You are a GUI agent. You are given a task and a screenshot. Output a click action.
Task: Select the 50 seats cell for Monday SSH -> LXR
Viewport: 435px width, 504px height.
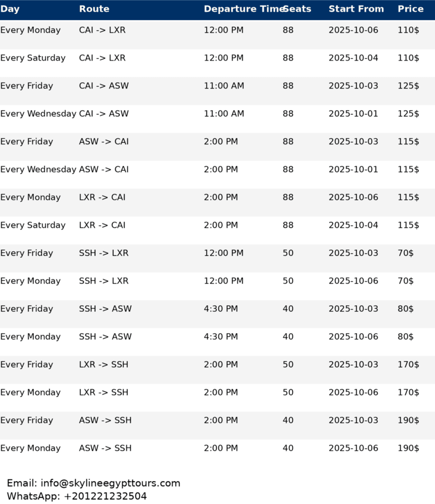pos(288,281)
